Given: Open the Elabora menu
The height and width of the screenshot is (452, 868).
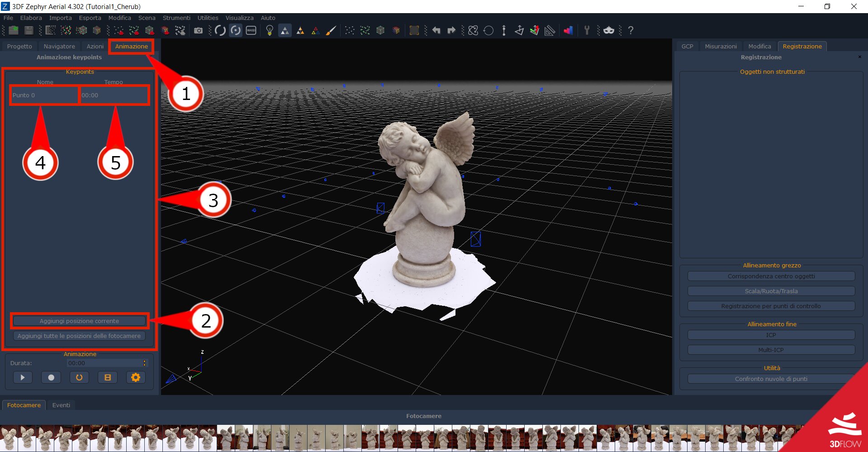Looking at the screenshot, I should coord(31,18).
